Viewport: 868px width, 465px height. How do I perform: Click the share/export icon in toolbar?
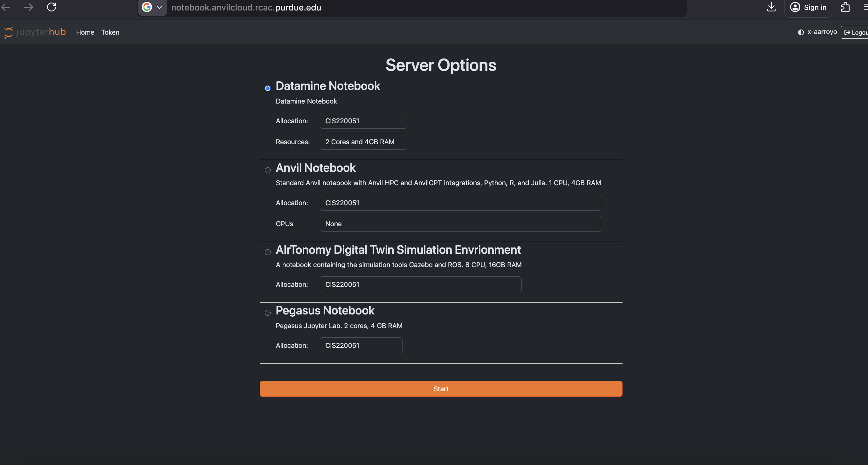click(x=845, y=7)
